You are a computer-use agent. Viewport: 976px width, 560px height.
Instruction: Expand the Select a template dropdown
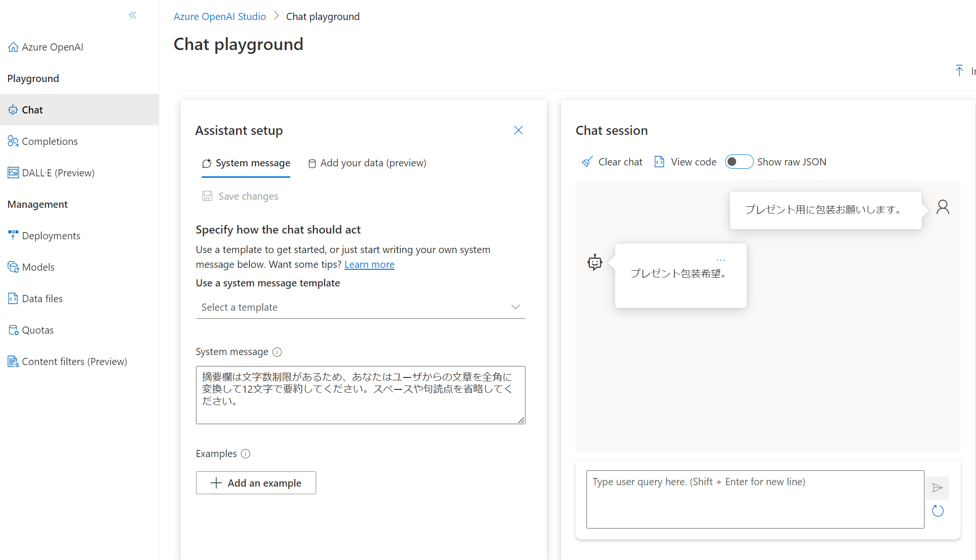click(x=360, y=307)
